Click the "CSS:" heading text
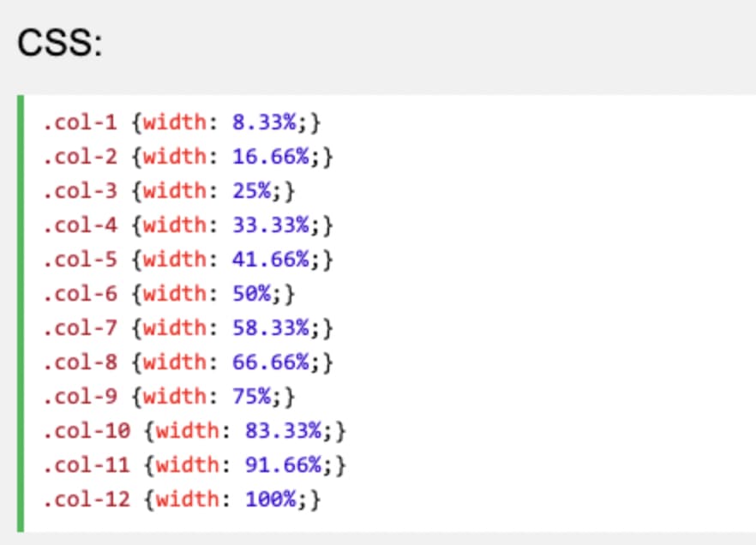 coord(59,45)
